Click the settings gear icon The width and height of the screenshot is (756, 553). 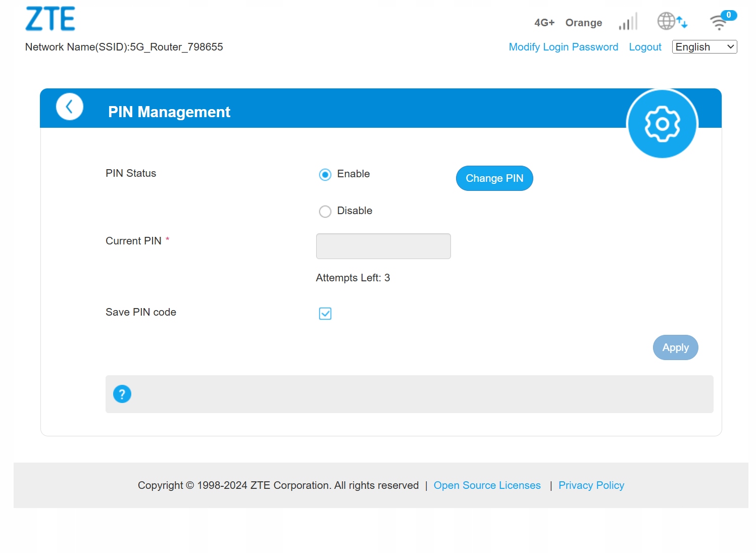coord(662,124)
